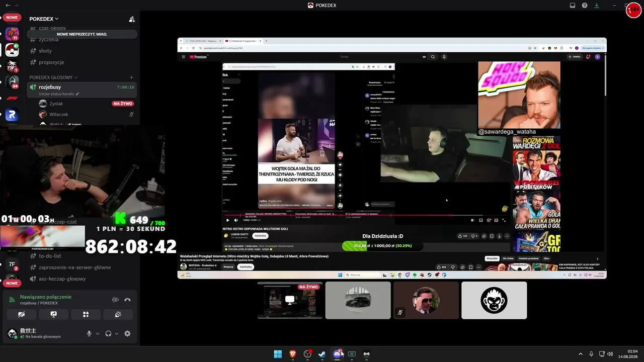This screenshot has width=644, height=362.
Task: Toggle noise suppression waveform icon
Action: point(115,300)
